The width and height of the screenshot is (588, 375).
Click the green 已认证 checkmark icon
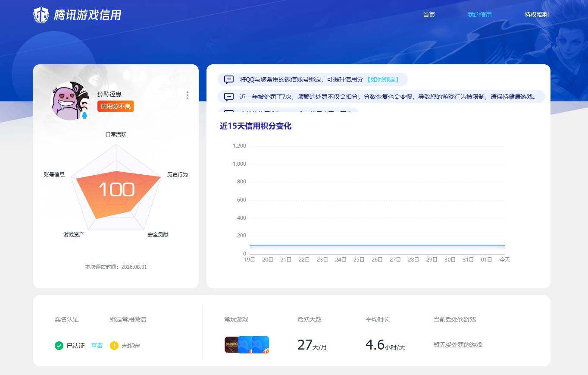[59, 346]
